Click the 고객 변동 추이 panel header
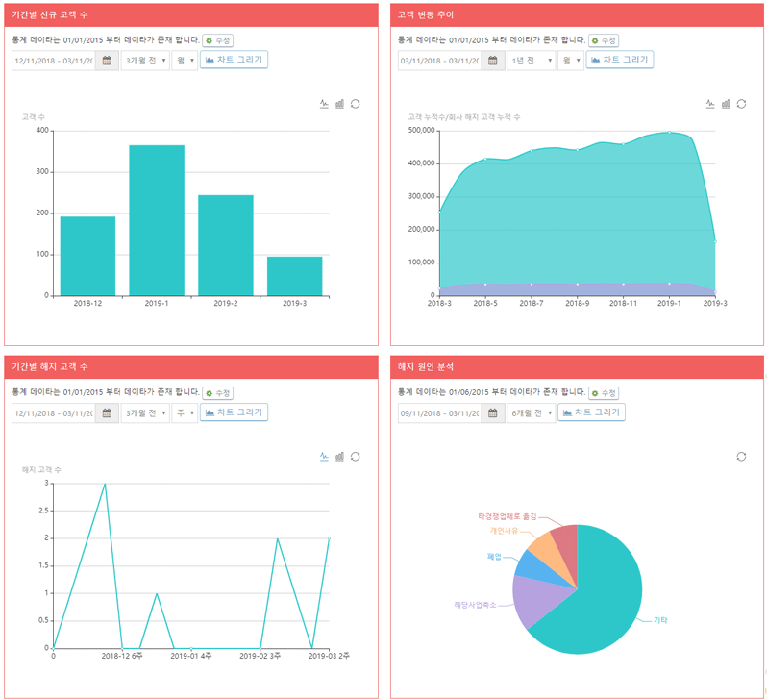 point(578,14)
